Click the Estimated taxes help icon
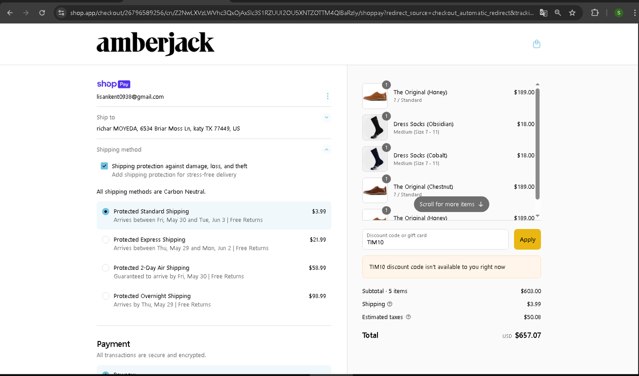This screenshot has height=376, width=639. pos(408,317)
